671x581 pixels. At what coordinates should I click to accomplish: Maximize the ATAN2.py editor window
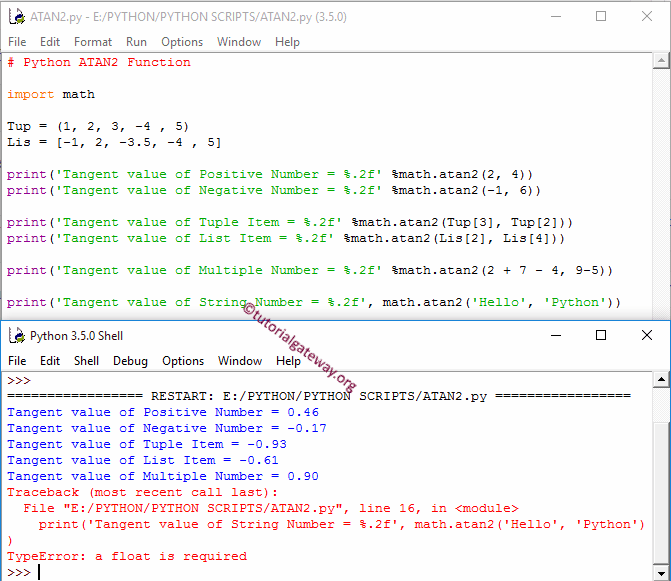coord(601,17)
